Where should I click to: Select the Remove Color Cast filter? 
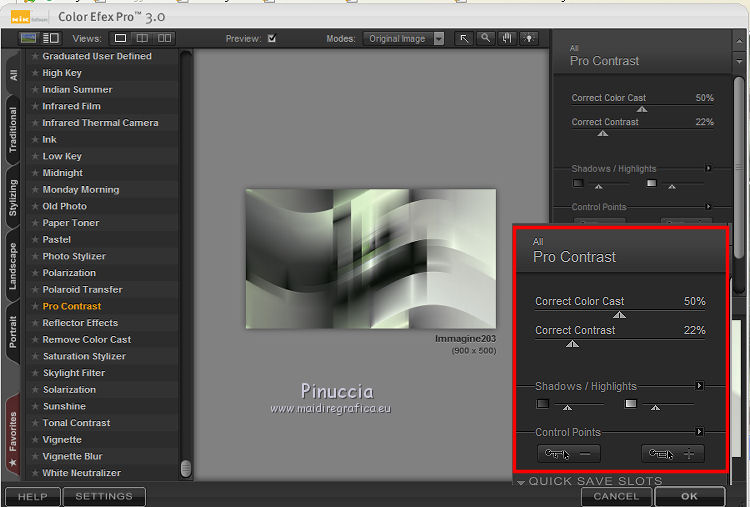87,340
